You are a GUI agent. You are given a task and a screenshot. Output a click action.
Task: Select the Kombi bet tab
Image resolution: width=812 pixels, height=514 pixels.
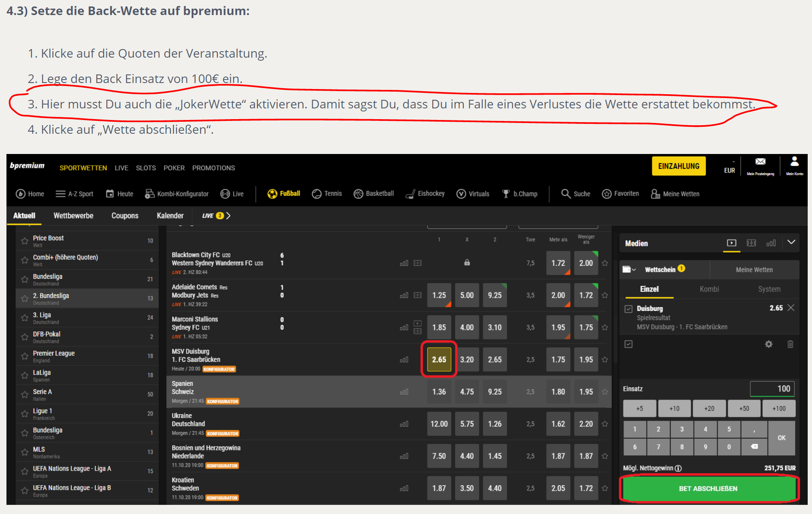click(709, 289)
